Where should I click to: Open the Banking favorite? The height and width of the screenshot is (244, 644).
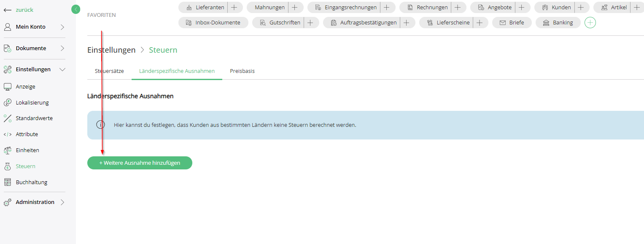click(558, 23)
